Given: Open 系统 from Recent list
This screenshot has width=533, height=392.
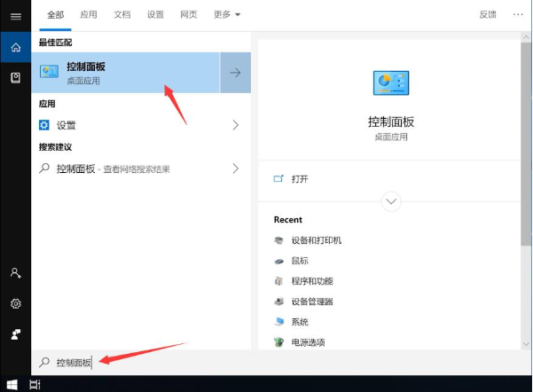Looking at the screenshot, I should coord(300,322).
